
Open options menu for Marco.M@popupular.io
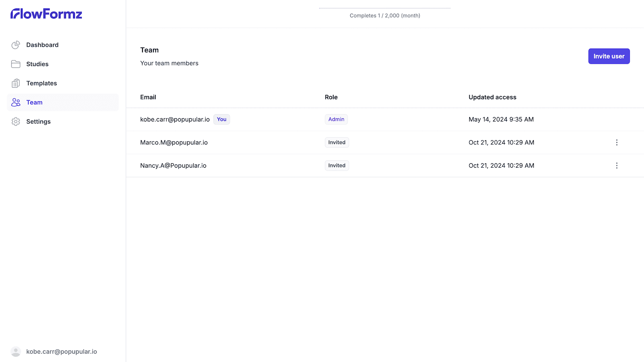tap(617, 142)
